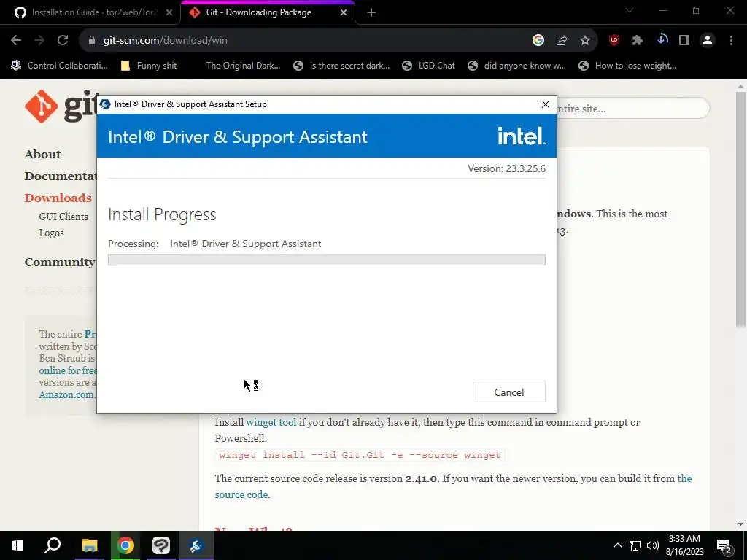
Task: Show Chrome downloads
Action: (662, 41)
